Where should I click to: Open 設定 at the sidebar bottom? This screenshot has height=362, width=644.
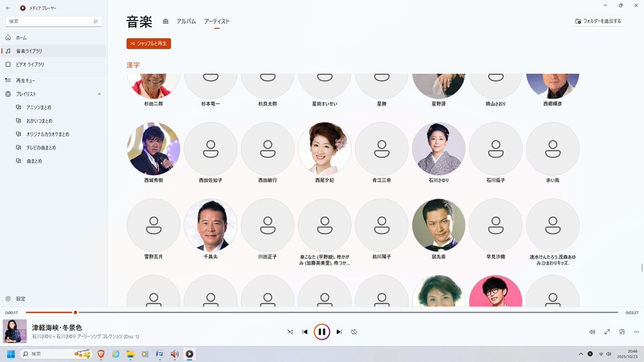click(54, 299)
